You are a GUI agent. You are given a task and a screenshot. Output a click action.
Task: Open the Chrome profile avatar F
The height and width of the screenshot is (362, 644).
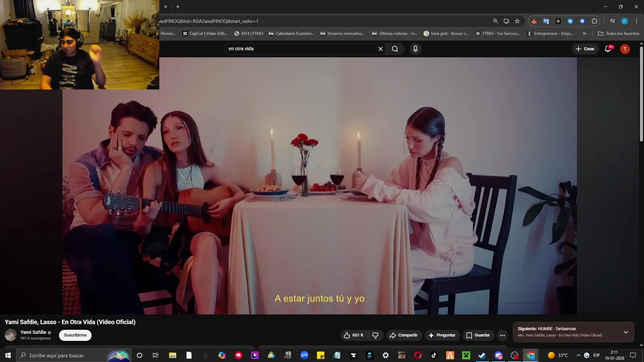pos(624,21)
